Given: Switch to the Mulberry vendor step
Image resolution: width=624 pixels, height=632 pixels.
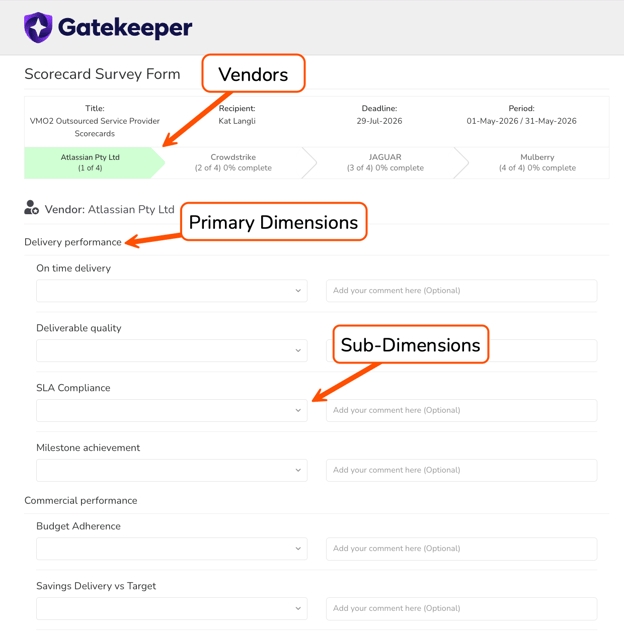Looking at the screenshot, I should [x=537, y=163].
